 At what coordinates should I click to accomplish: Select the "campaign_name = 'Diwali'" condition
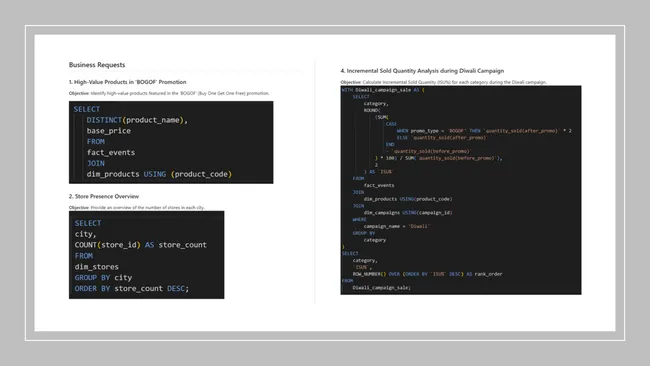tap(396, 226)
